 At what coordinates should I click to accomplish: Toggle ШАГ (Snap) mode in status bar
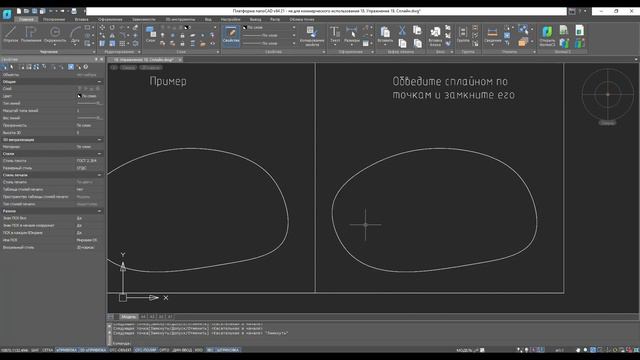pos(35,350)
